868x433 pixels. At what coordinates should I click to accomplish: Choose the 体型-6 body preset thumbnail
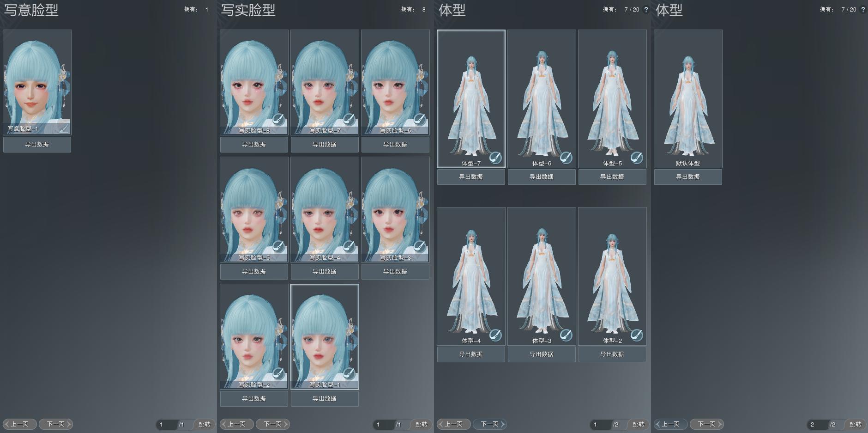point(542,97)
